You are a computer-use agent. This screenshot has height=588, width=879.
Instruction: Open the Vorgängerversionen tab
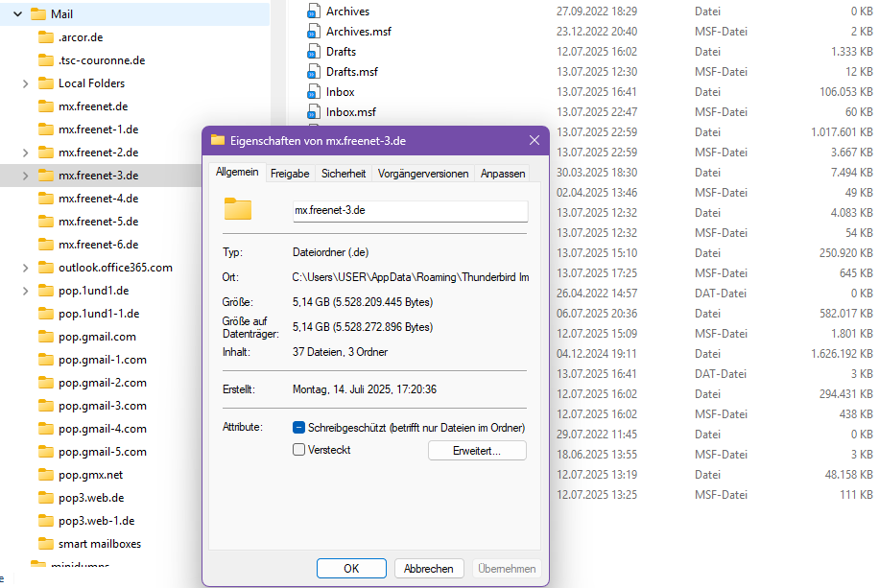pyautogui.click(x=423, y=174)
